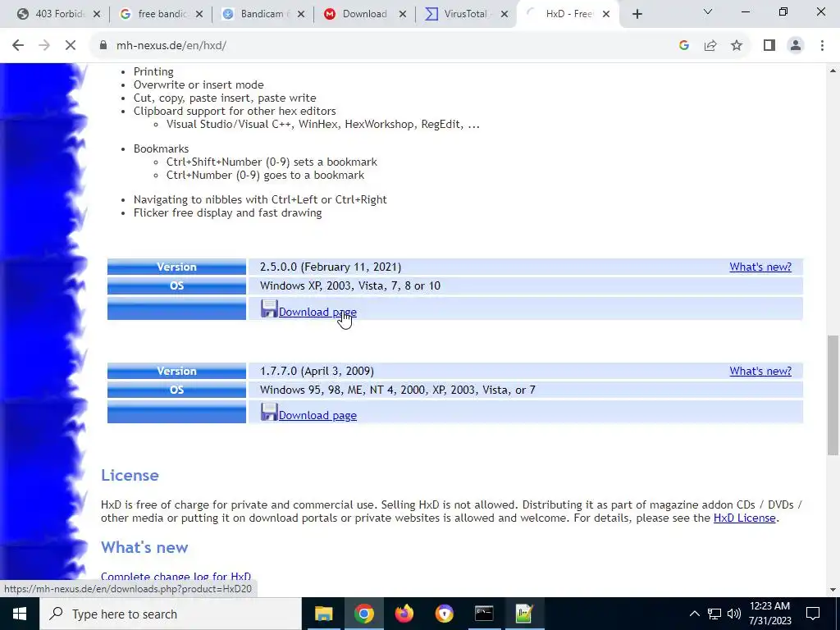Image resolution: width=840 pixels, height=630 pixels.
Task: Close the Download tab
Action: (x=403, y=15)
